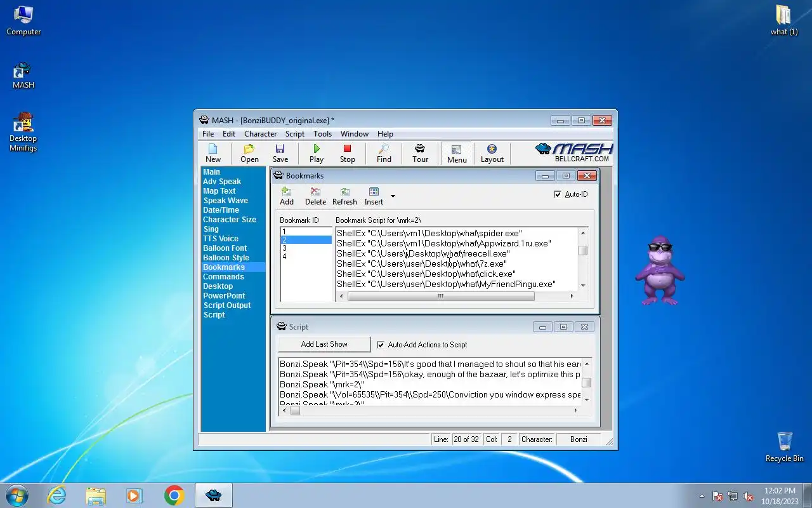The width and height of the screenshot is (812, 508).
Task: Delete the selected bookmark
Action: click(315, 196)
